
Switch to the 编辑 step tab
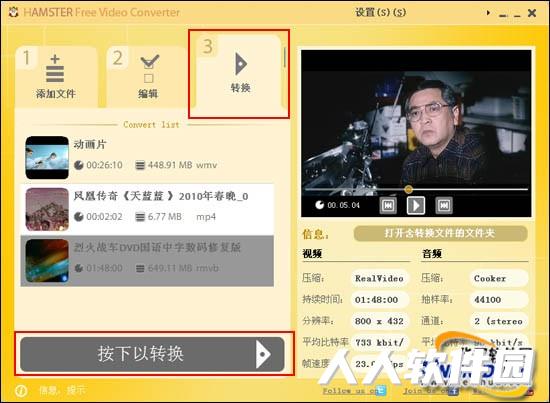(147, 76)
